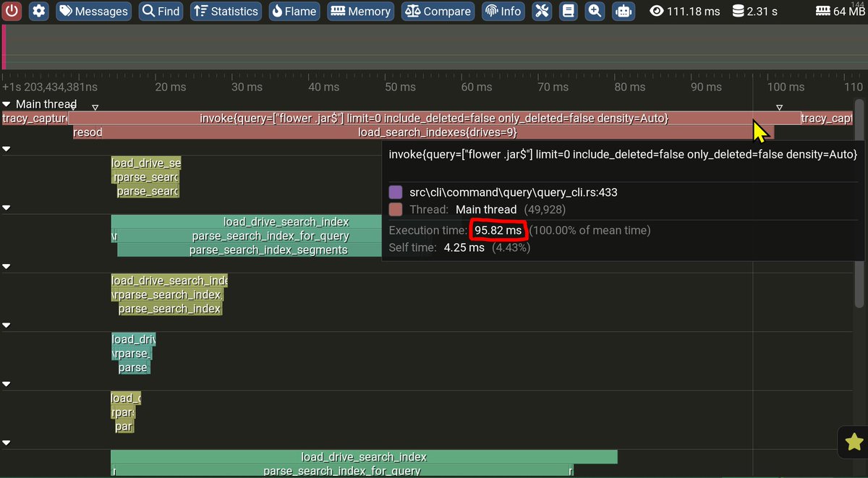Click the 20 ms ruler label

[171, 87]
